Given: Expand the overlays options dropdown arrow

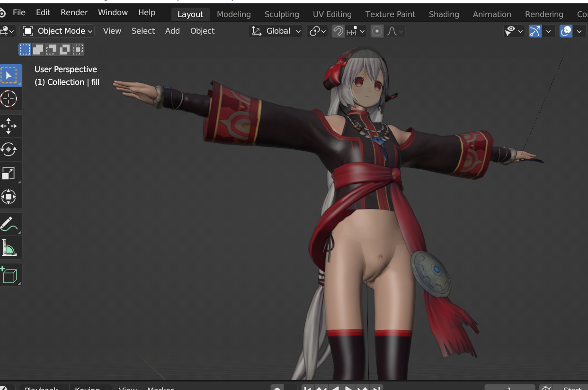Looking at the screenshot, I should (579, 31).
